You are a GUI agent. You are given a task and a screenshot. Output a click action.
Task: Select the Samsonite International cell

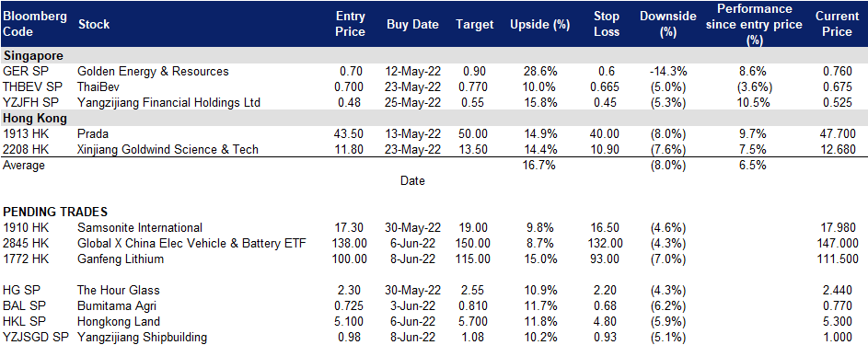(140, 227)
